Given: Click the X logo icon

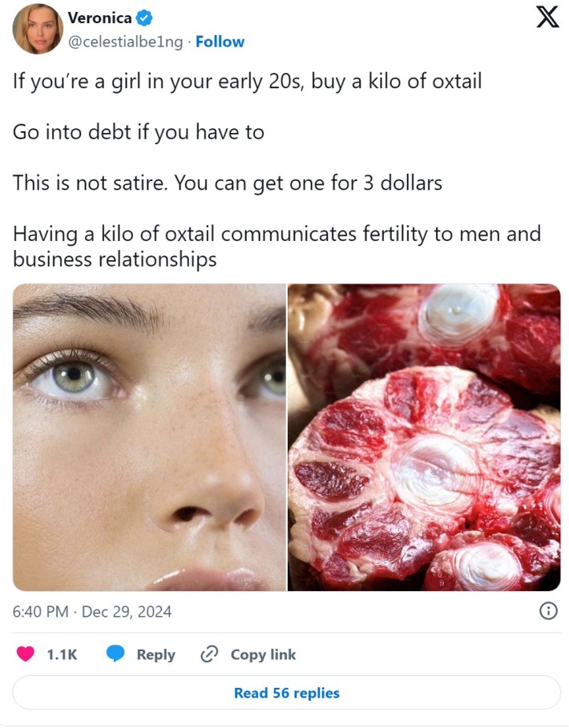Looking at the screenshot, I should (547, 18).
